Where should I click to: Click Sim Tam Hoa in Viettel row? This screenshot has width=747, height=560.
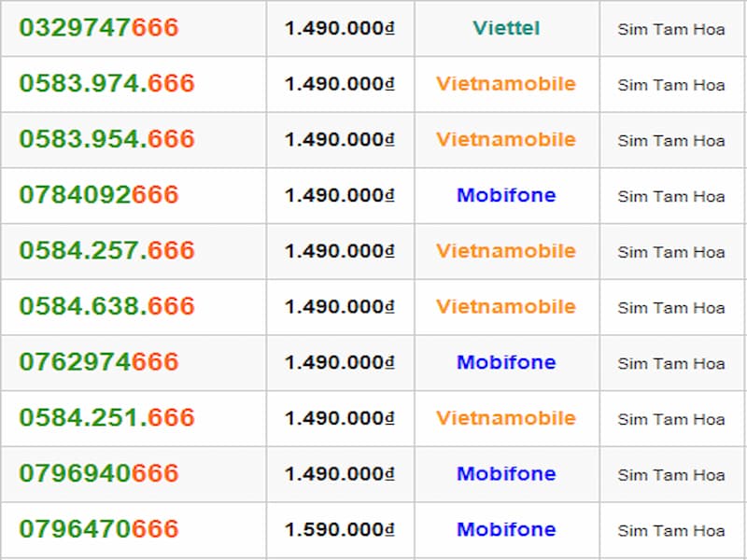click(671, 29)
